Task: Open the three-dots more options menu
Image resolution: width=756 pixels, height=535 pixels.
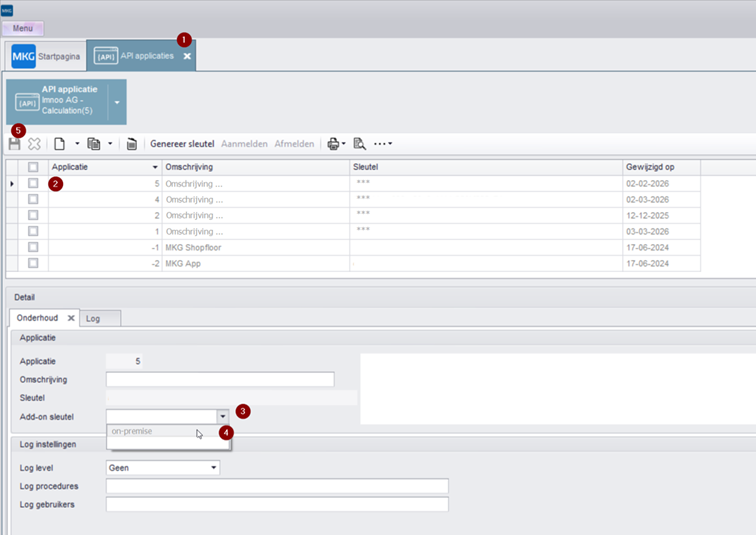Action: tap(381, 144)
